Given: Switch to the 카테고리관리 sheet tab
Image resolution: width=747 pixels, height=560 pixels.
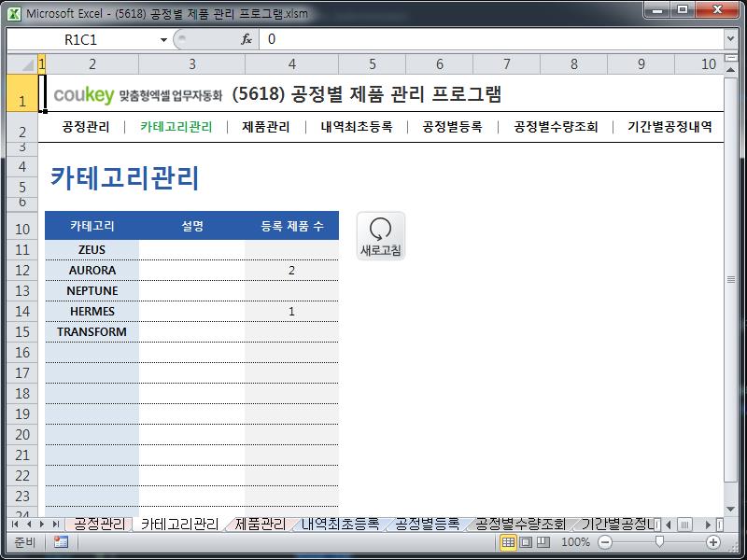Looking at the screenshot, I should click(179, 525).
